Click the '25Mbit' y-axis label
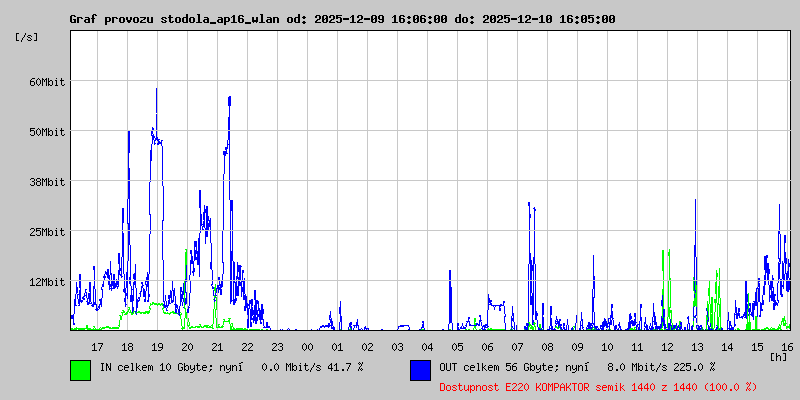 (x=47, y=232)
